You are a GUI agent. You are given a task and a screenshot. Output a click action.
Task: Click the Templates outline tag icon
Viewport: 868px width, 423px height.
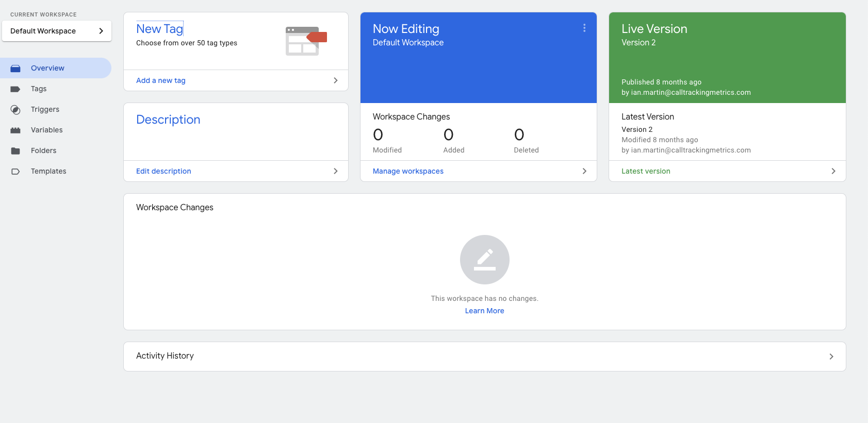pyautogui.click(x=15, y=172)
